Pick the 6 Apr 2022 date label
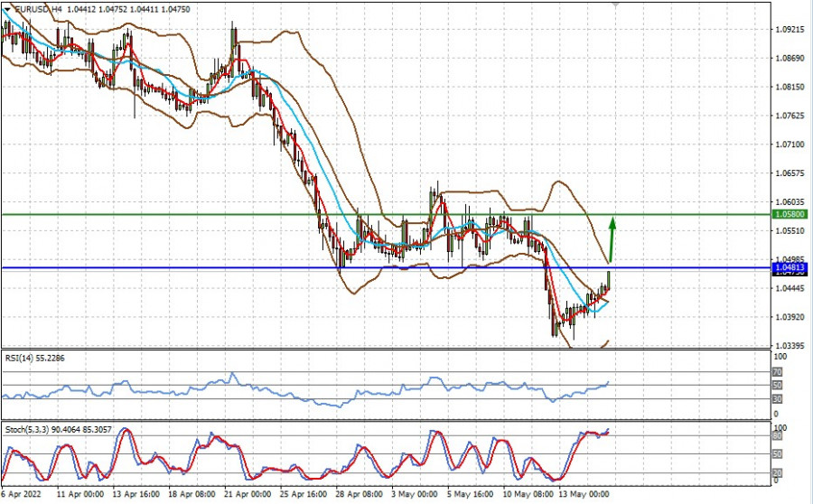This screenshot has width=813, height=504. point(20,495)
